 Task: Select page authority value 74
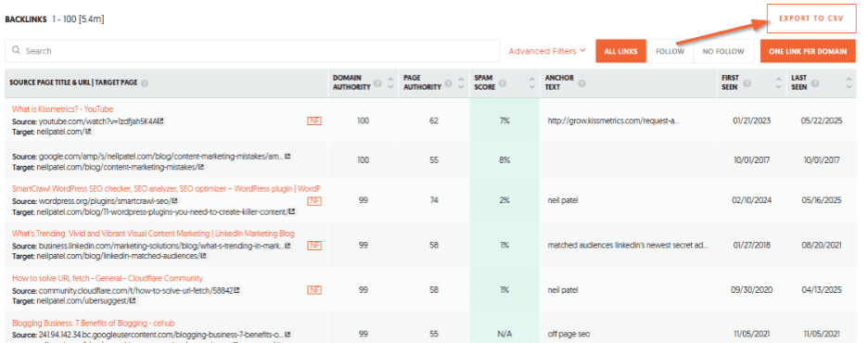(x=433, y=200)
